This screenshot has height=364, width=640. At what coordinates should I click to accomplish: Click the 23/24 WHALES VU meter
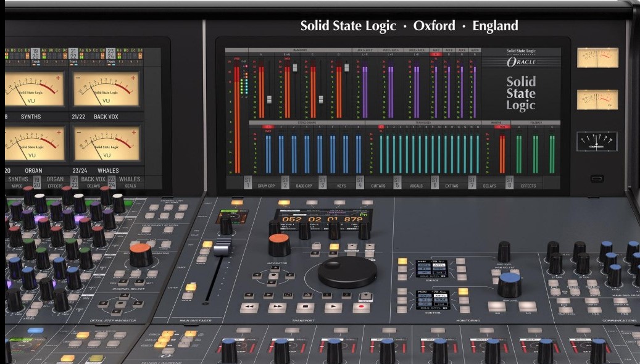tap(107, 143)
